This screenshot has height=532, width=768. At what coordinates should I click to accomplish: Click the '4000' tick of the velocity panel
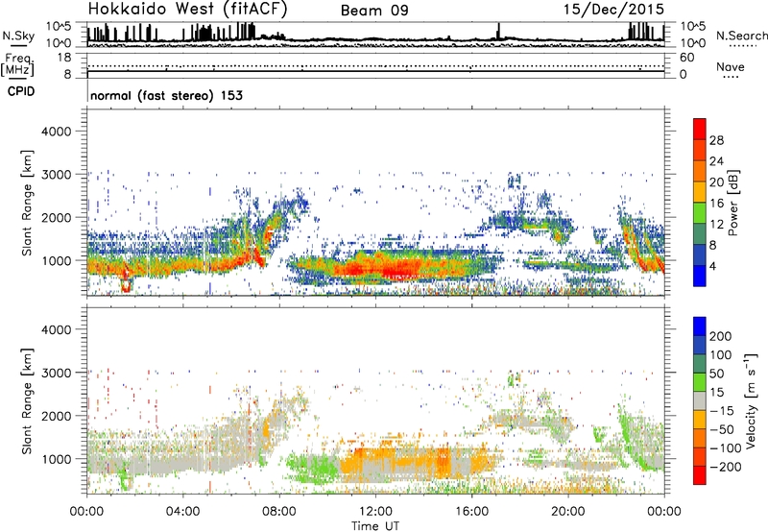click(x=57, y=329)
